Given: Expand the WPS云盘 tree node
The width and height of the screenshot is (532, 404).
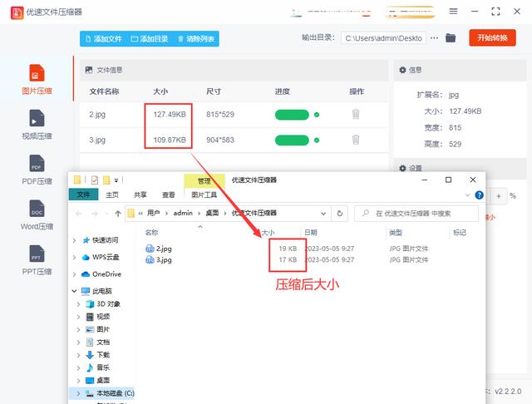Looking at the screenshot, I should tap(74, 257).
